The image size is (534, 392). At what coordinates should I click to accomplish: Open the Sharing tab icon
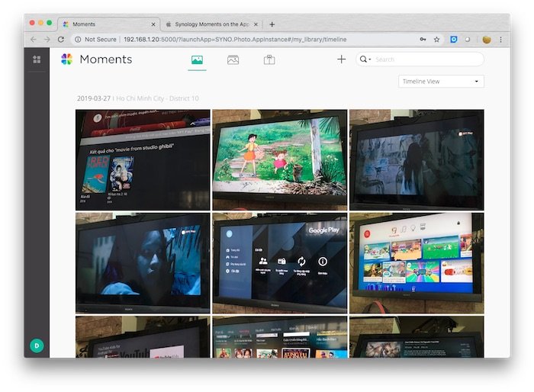(269, 60)
